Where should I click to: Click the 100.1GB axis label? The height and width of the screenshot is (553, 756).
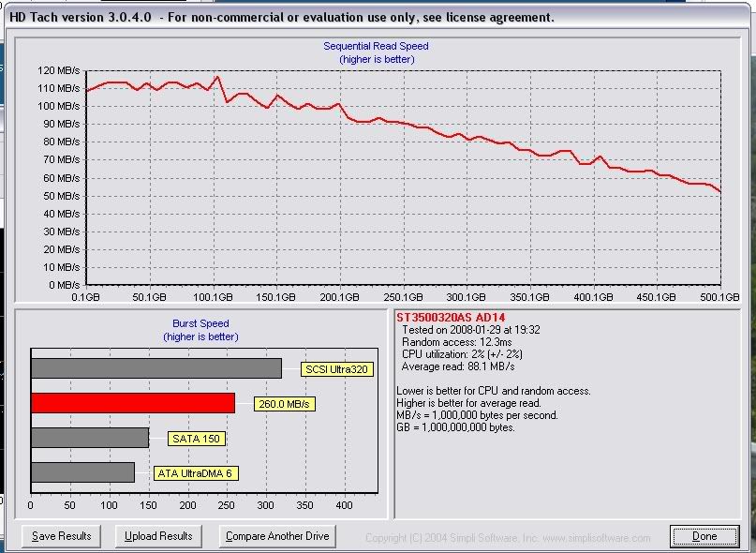click(213, 297)
